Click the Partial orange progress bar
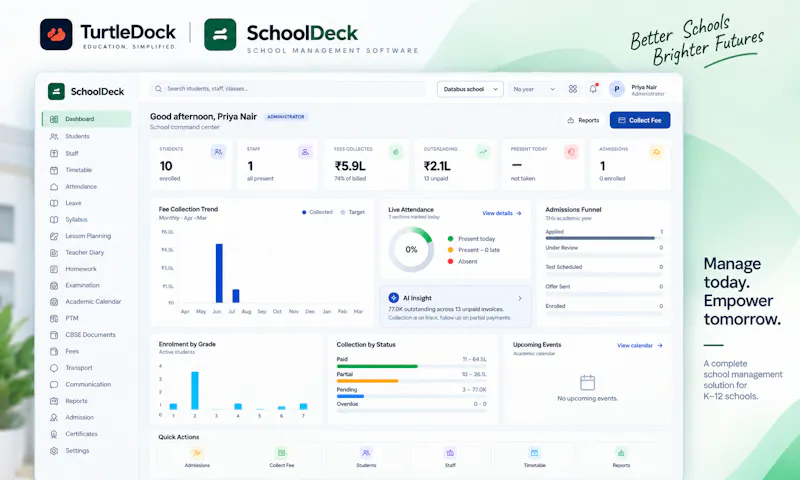This screenshot has height=480, width=800. pyautogui.click(x=367, y=381)
